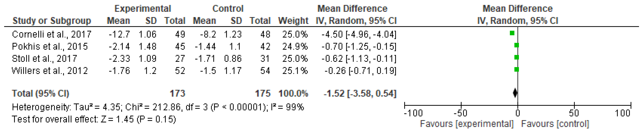The height and width of the screenshot is (132, 644).
Task: Select the Total (95% CI) row label
Action: (40, 93)
